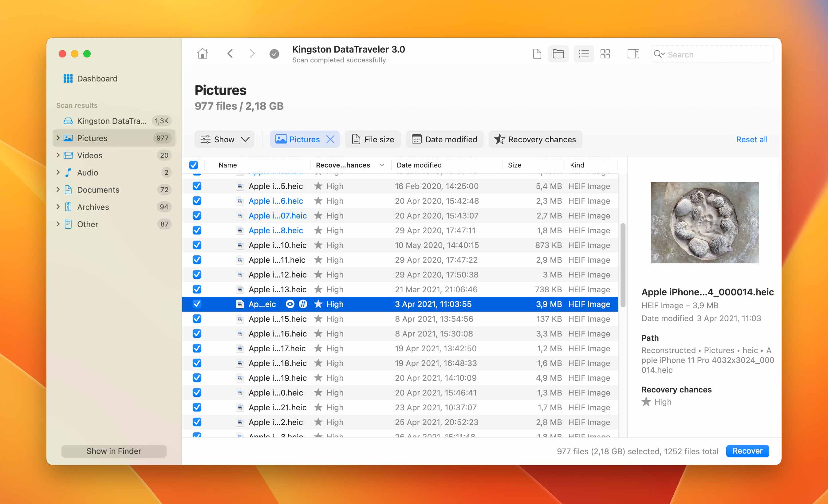Expand the Videos category in sidebar
This screenshot has height=504, width=828.
pyautogui.click(x=58, y=155)
